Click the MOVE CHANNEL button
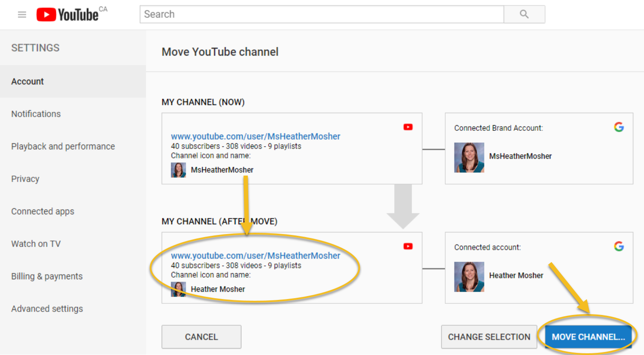This screenshot has height=355, width=644. (x=588, y=337)
